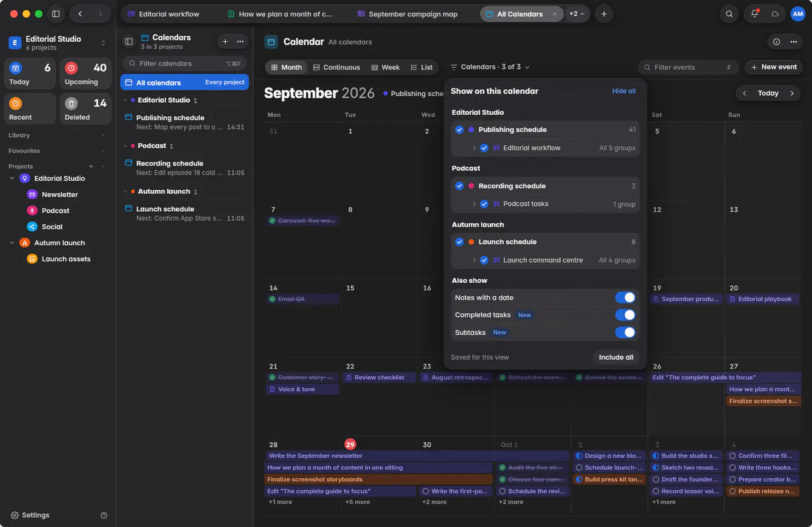Open search from the top bar
This screenshot has width=812, height=527.
tap(730, 14)
